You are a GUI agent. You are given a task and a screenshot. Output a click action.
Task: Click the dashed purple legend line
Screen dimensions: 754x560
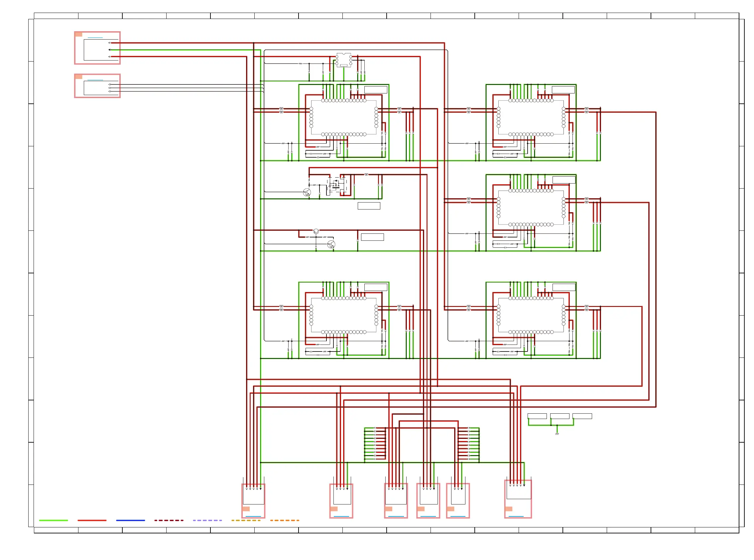[207, 520]
